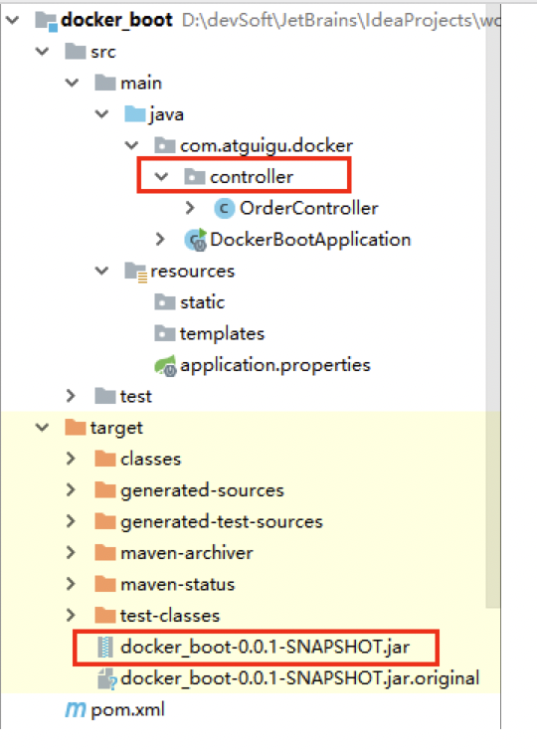Click the DockerBootApplication Spring Boot icon
This screenshot has height=756, width=537.
click(196, 240)
